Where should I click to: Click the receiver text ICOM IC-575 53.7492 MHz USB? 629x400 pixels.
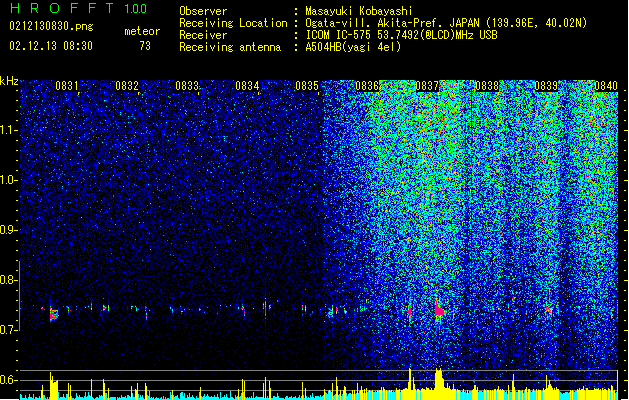[401, 35]
